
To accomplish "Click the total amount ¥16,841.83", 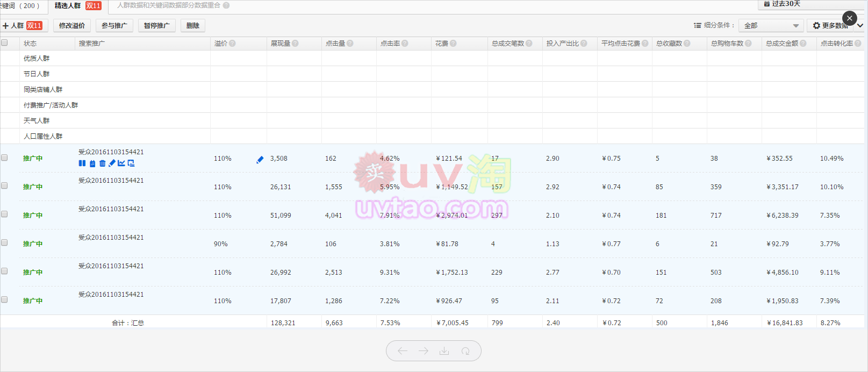I will point(785,323).
